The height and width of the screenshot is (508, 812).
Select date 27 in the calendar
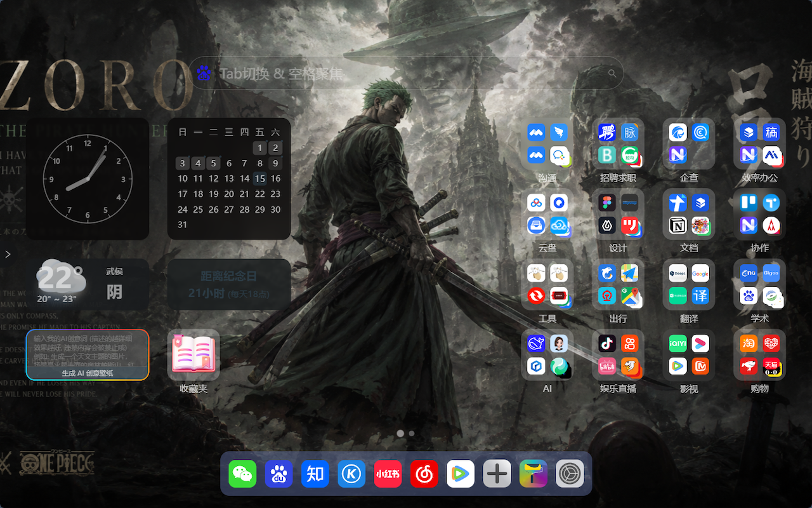[229, 210]
